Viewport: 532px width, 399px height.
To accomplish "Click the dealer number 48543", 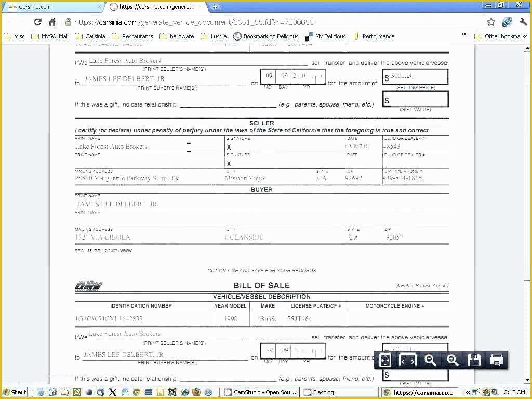I will tap(392, 146).
